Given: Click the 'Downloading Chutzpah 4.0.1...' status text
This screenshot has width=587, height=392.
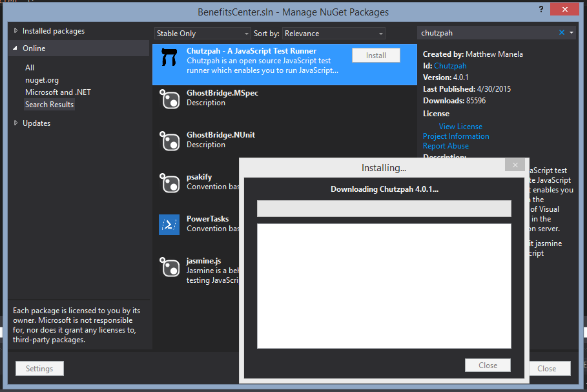Looking at the screenshot, I should (384, 189).
